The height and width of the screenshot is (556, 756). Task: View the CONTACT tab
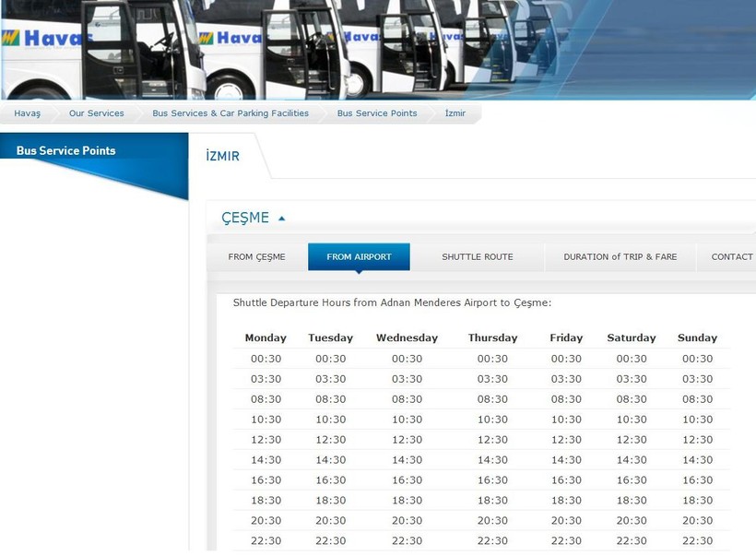732,257
